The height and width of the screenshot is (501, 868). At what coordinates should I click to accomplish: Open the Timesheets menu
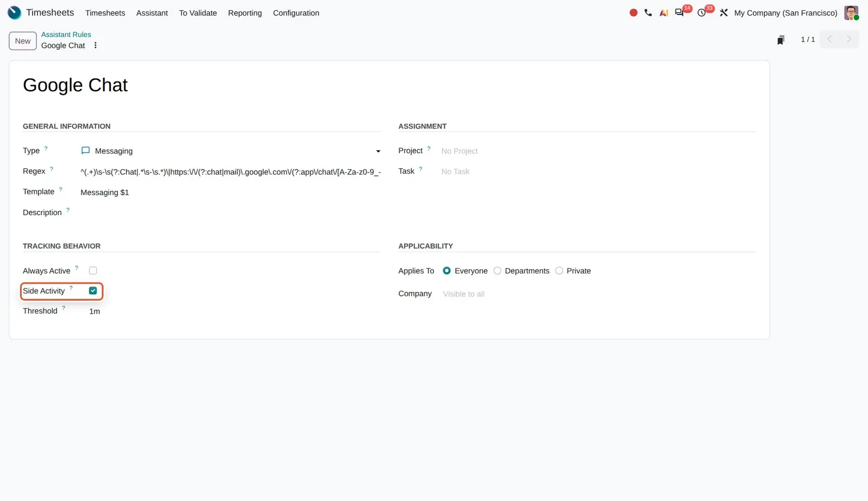tap(105, 13)
